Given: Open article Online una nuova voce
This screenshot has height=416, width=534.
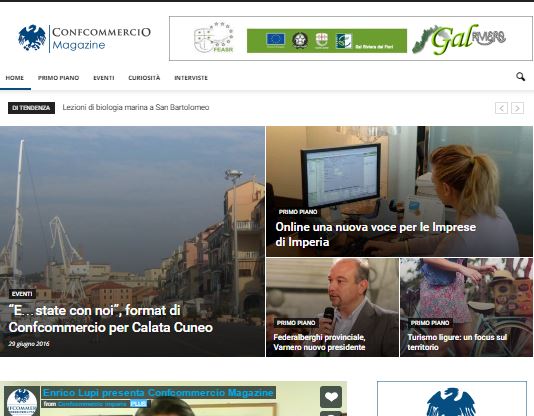Looking at the screenshot, I should (x=376, y=234).
